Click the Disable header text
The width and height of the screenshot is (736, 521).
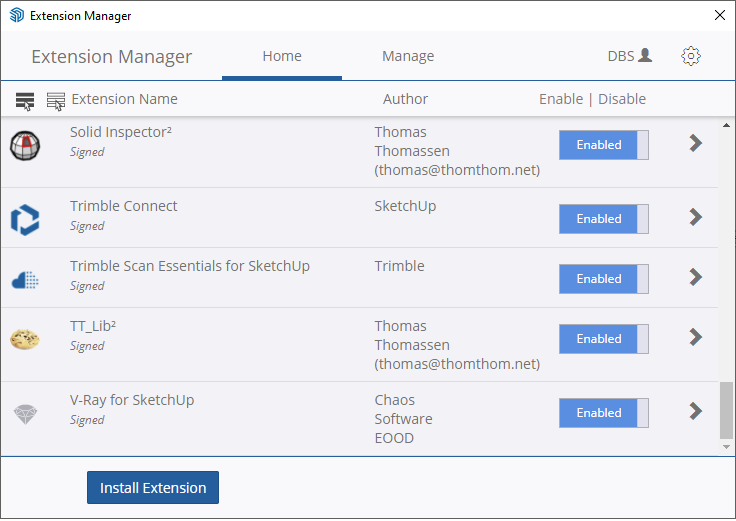click(x=621, y=99)
